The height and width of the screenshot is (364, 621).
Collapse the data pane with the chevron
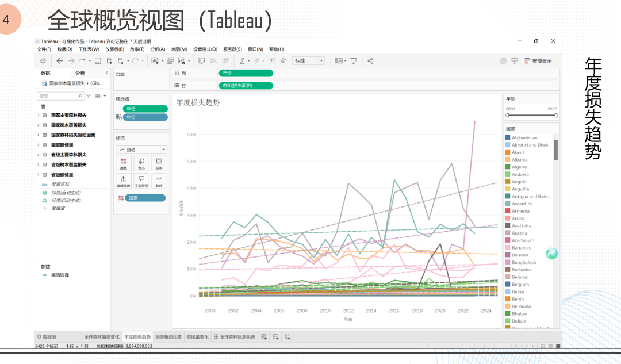click(106, 73)
